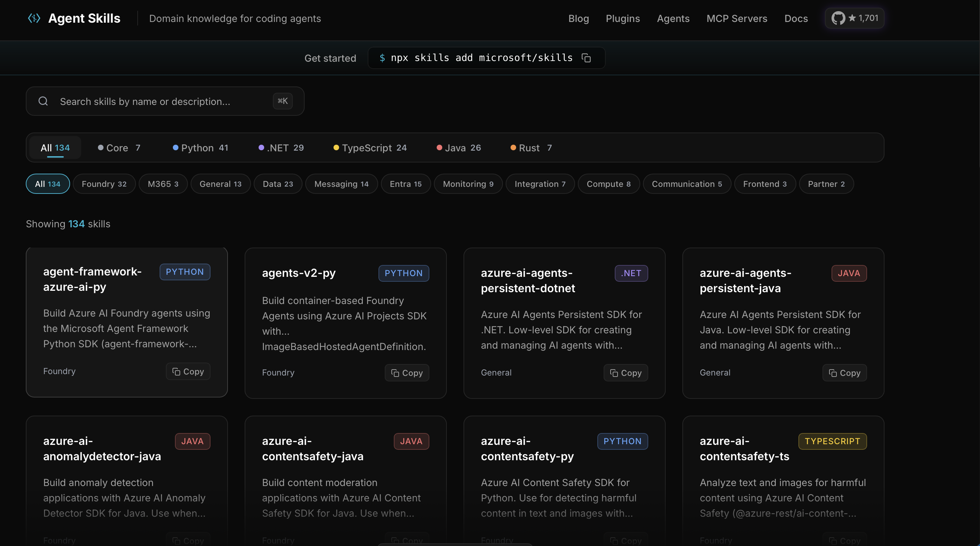This screenshot has height=546, width=980.
Task: Toggle the Foundry category chip
Action: (104, 184)
